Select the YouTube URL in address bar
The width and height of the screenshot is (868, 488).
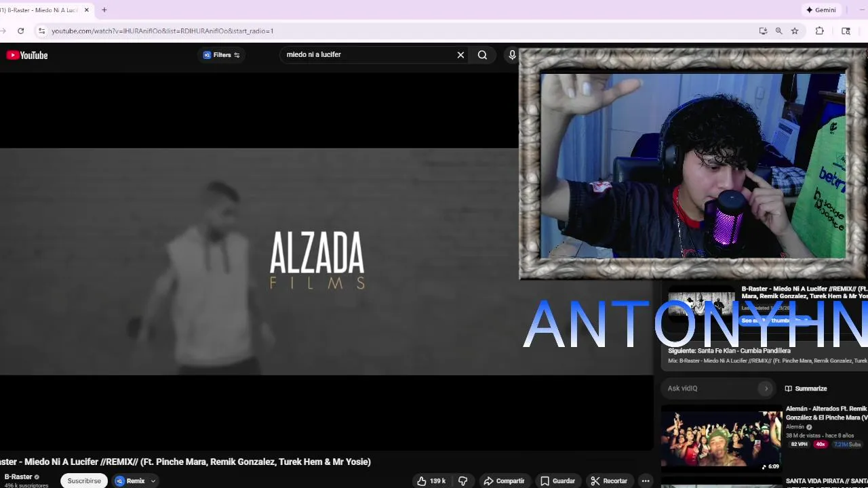(163, 30)
